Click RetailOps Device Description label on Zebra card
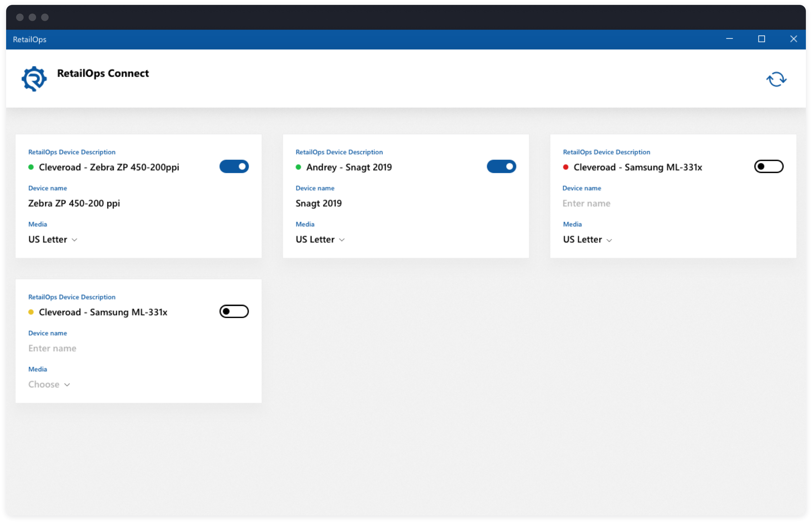 click(x=72, y=152)
